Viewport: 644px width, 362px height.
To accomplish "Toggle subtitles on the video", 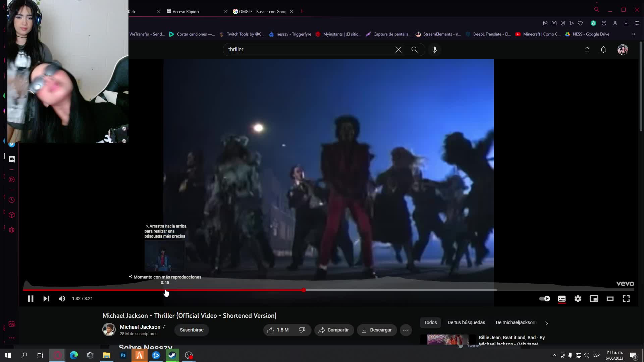I will tap(562, 299).
